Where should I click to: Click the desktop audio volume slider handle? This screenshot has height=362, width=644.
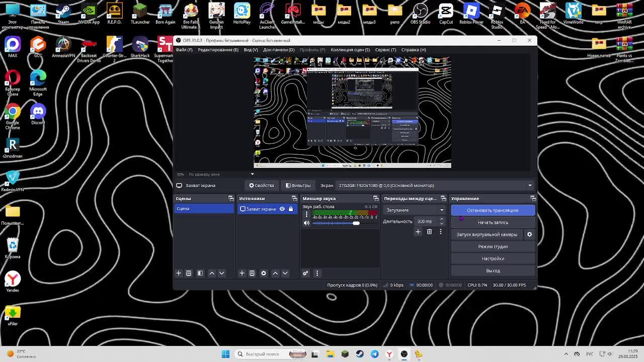[x=356, y=223]
